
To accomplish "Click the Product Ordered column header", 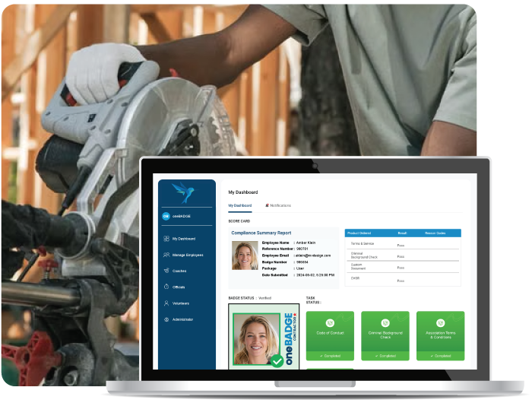I will tap(359, 233).
